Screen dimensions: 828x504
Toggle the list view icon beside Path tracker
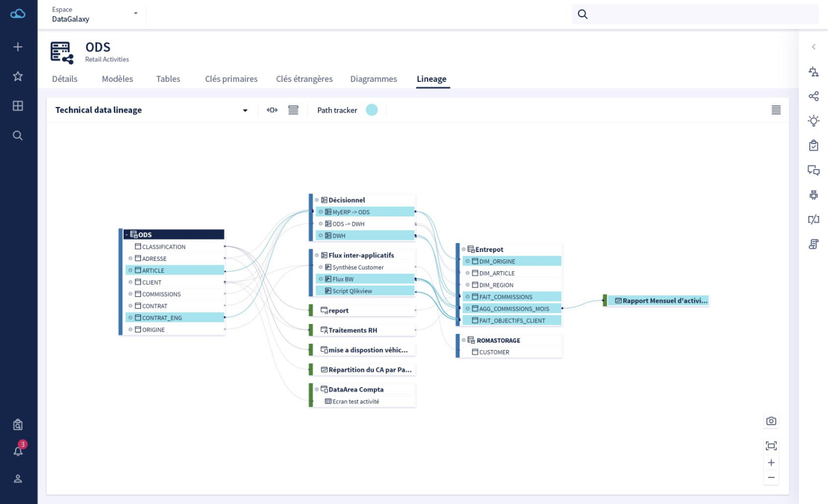[x=293, y=110]
